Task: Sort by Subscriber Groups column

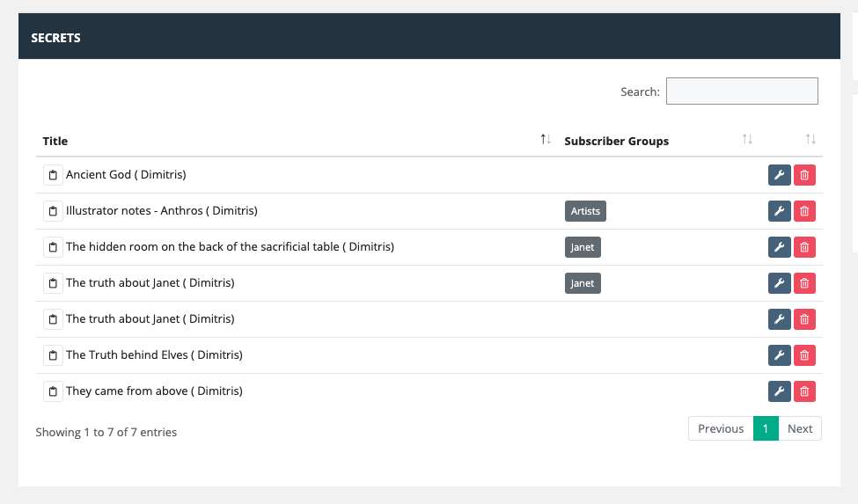Action: tap(616, 141)
